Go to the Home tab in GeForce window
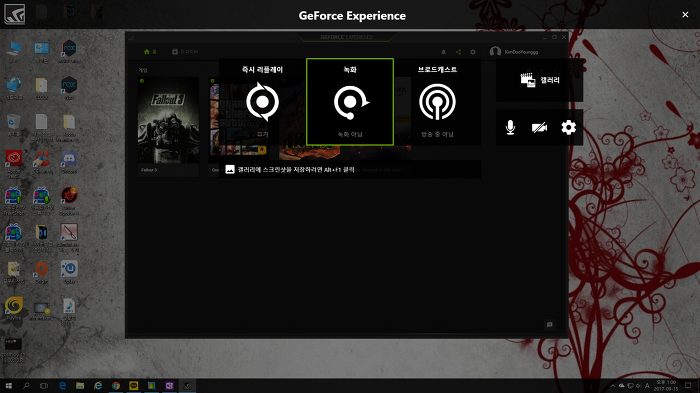700x393 pixels. tap(150, 52)
